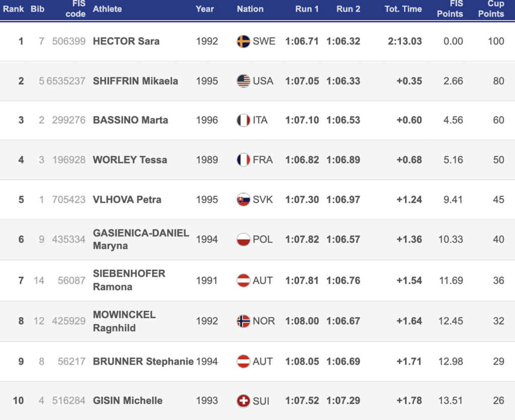Click the Slovakia flag icon
Screen dimensions: 515x420
pos(243,200)
